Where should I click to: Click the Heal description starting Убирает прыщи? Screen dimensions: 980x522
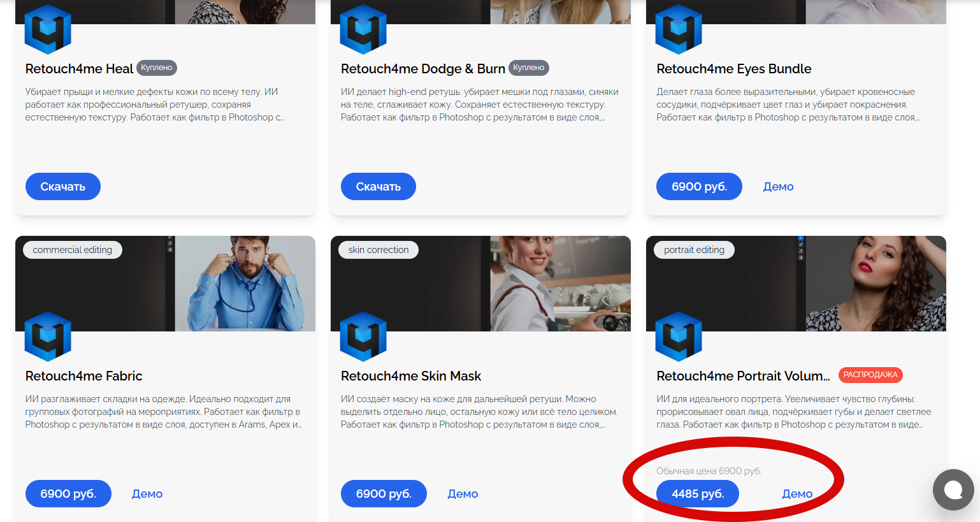tap(155, 105)
